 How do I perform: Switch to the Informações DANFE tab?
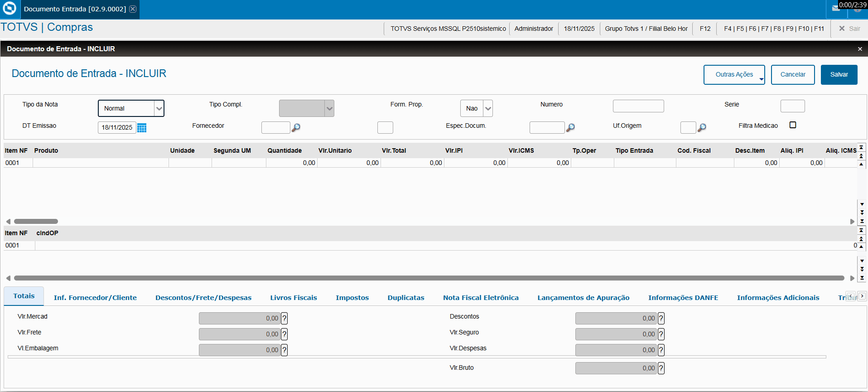[683, 298]
